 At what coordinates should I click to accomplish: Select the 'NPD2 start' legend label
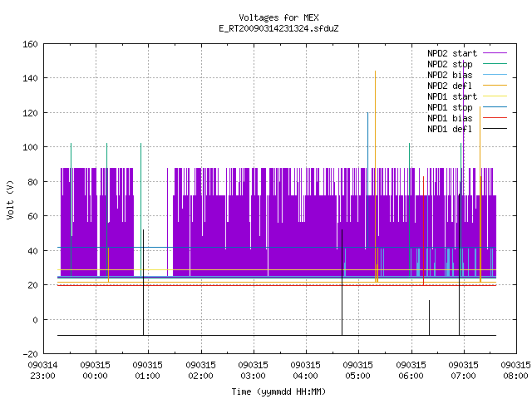click(452, 53)
